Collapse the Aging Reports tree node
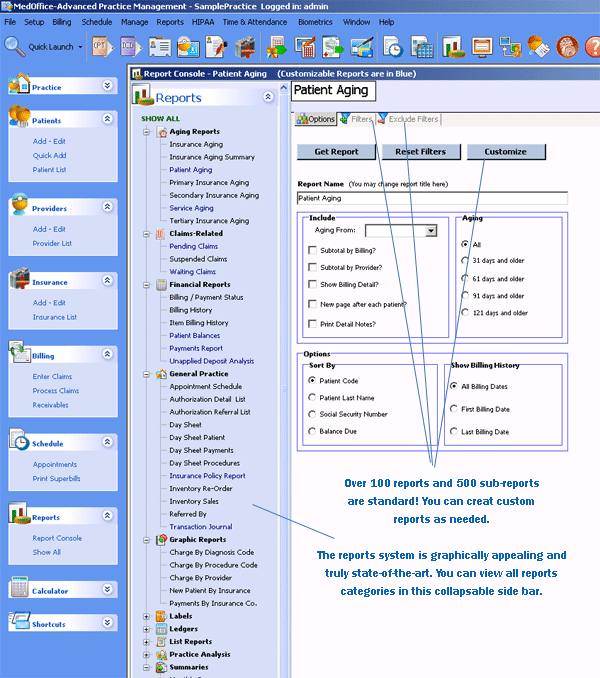 (x=147, y=132)
